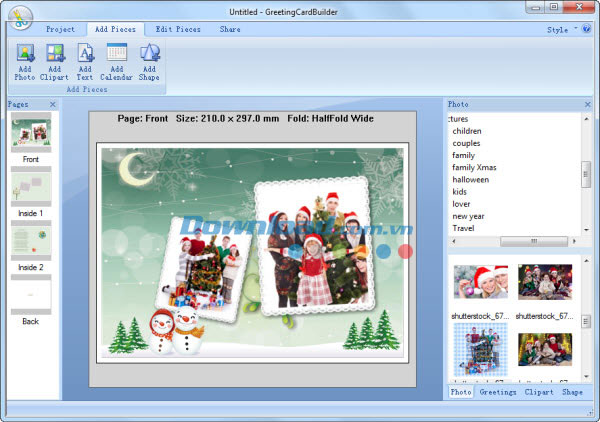This screenshot has height=422, width=600.
Task: Go to the Share ribbon tab
Action: (x=230, y=30)
